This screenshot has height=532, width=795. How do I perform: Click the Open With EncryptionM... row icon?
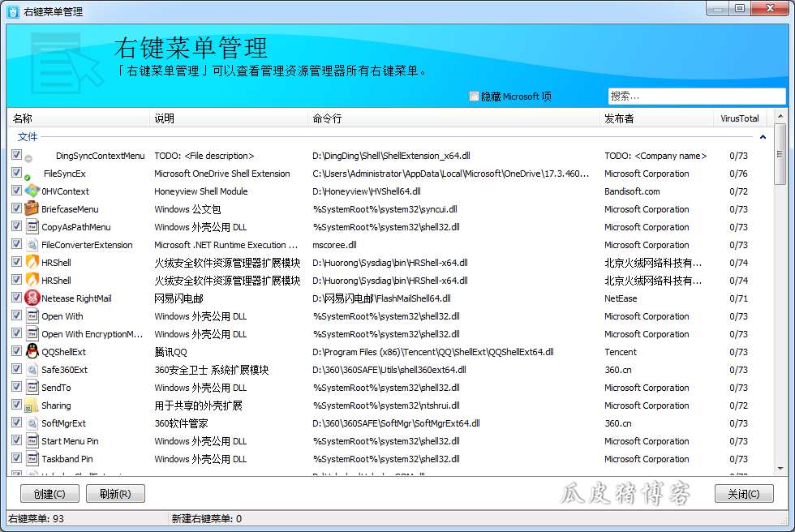[32, 333]
